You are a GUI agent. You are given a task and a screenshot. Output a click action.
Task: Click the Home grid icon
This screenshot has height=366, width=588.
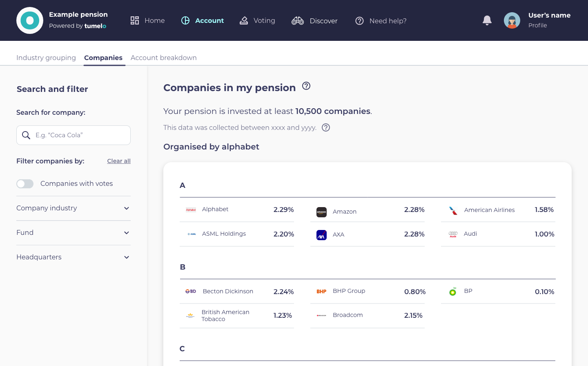coord(135,20)
